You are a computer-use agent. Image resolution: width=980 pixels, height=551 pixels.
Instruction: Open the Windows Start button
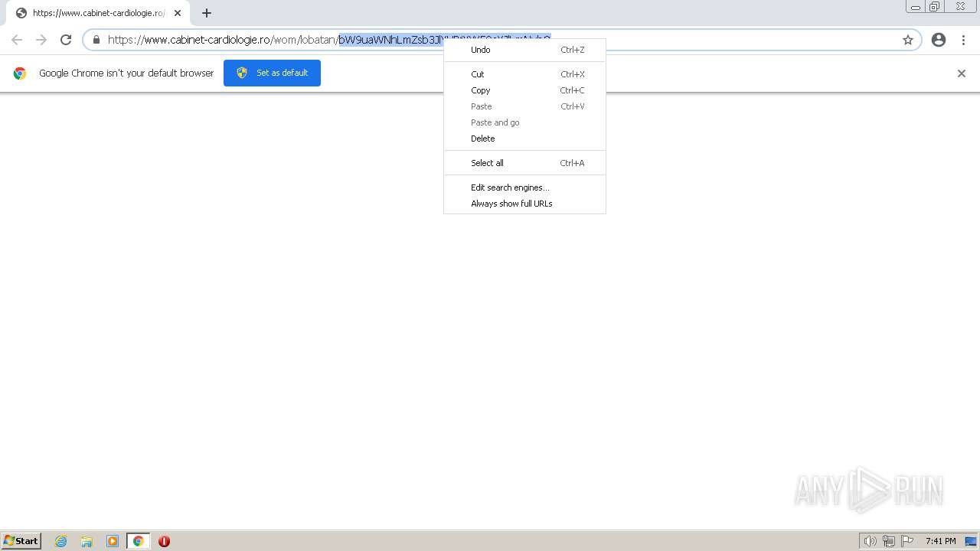(21, 541)
